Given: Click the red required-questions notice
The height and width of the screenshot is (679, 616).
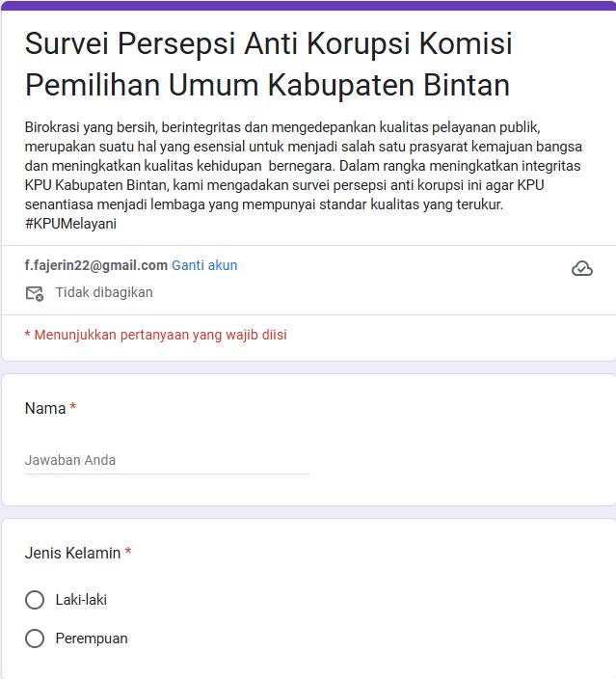Looking at the screenshot, I should 155,335.
